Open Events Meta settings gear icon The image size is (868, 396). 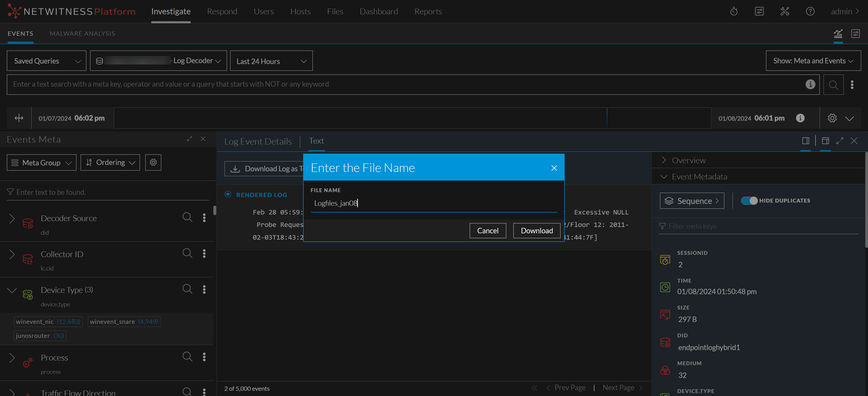pyautogui.click(x=153, y=162)
